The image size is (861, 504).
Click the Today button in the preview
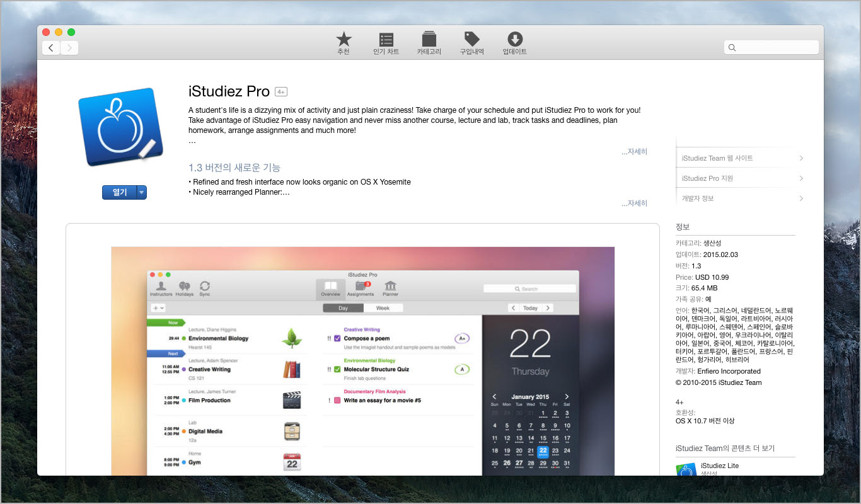click(531, 308)
